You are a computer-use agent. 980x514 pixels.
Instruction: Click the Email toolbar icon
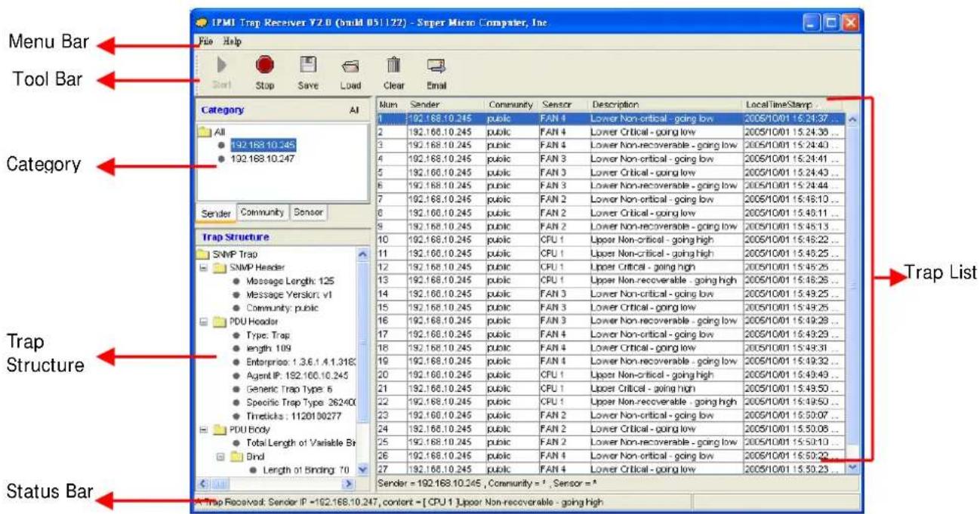point(437,67)
